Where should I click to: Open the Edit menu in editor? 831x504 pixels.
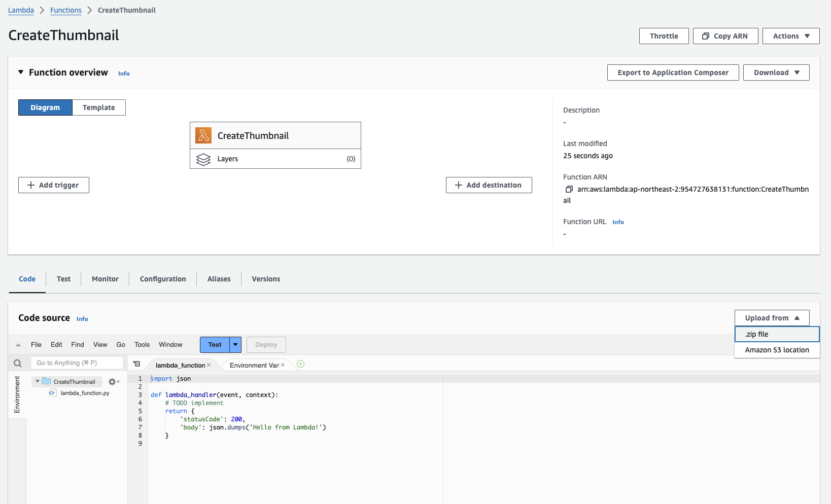coord(56,345)
